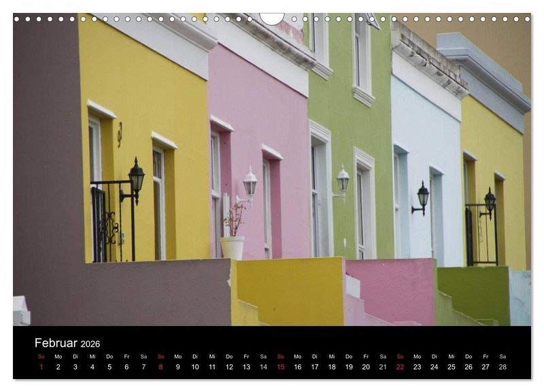544x392 pixels.
Task: Click the 'Mi' label above date 11
Action: [212, 356]
